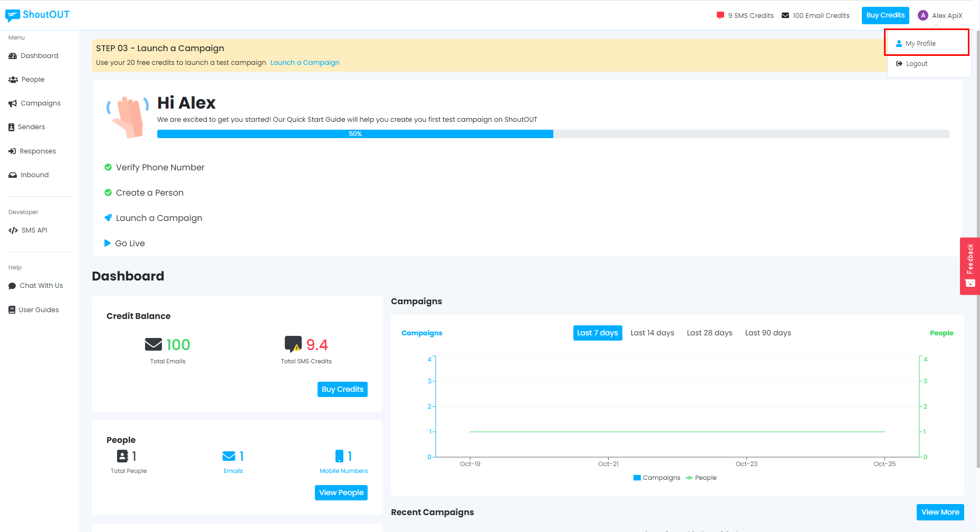The width and height of the screenshot is (980, 532).
Task: Click the Go Live step
Action: [x=130, y=243]
